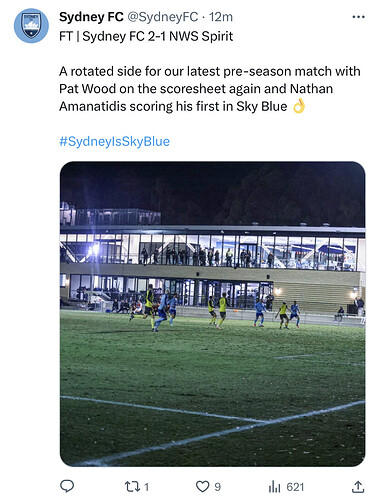Viewport: 381px width, 500px height.
Task: Share the post with the upload arrow icon
Action: pos(358,487)
